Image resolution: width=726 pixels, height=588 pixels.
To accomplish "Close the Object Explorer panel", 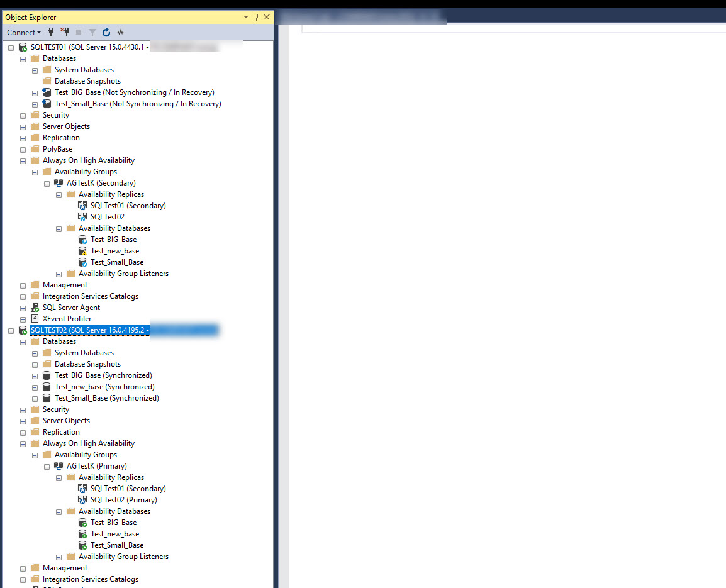I will coord(267,17).
